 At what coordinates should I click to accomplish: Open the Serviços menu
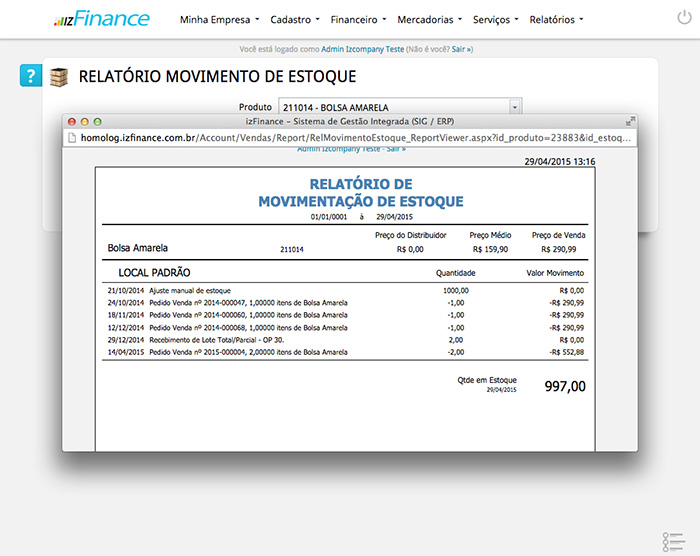pyautogui.click(x=494, y=19)
